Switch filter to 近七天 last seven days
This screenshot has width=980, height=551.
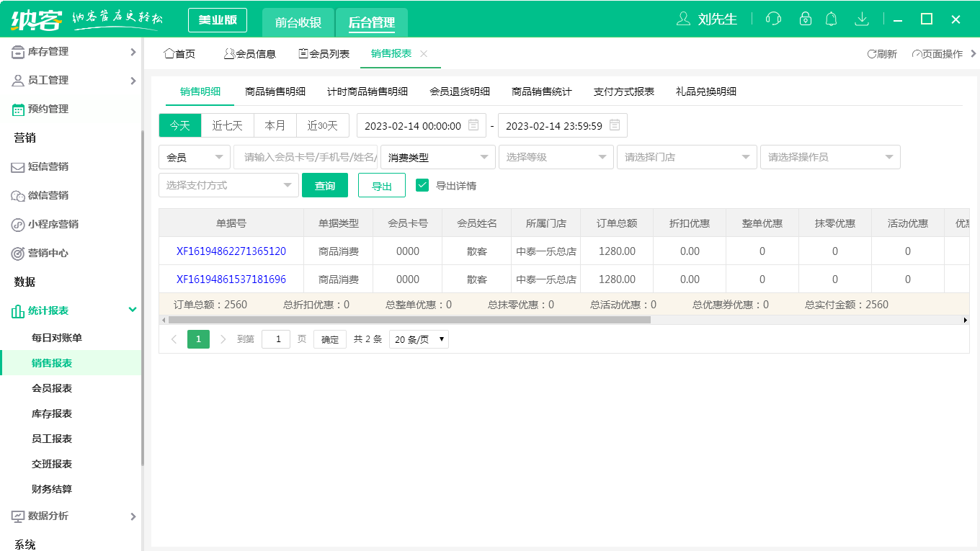coord(227,125)
